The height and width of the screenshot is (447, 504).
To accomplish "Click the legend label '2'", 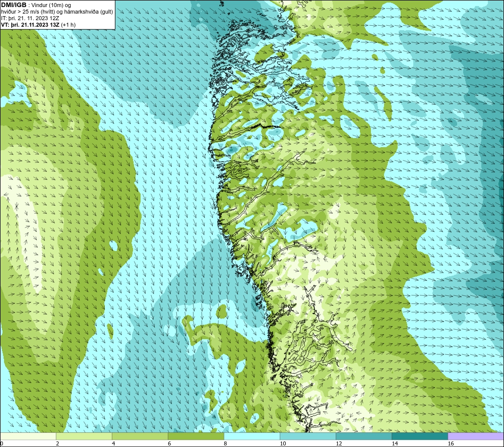I will 57,444.
